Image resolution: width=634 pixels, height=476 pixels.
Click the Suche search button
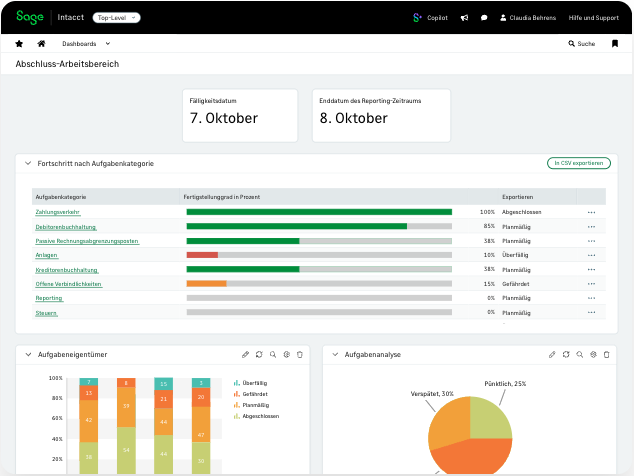point(581,44)
